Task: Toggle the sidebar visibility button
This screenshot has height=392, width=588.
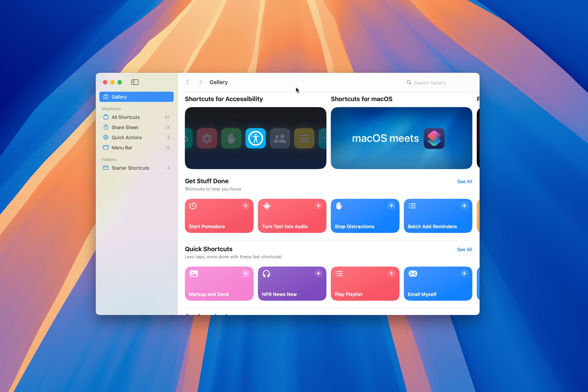Action: coord(135,82)
